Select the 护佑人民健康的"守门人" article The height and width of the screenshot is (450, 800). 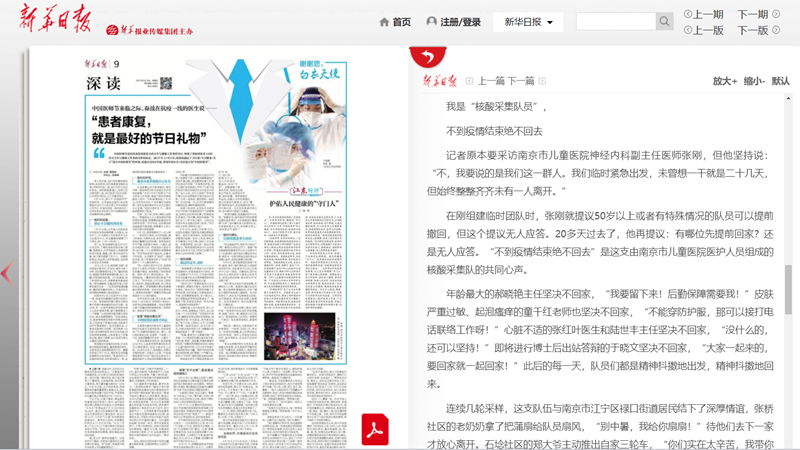point(304,204)
